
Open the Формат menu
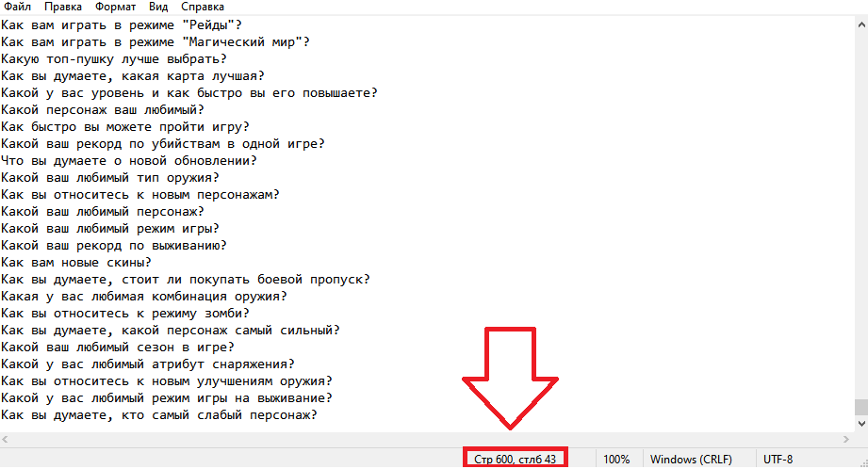115,7
